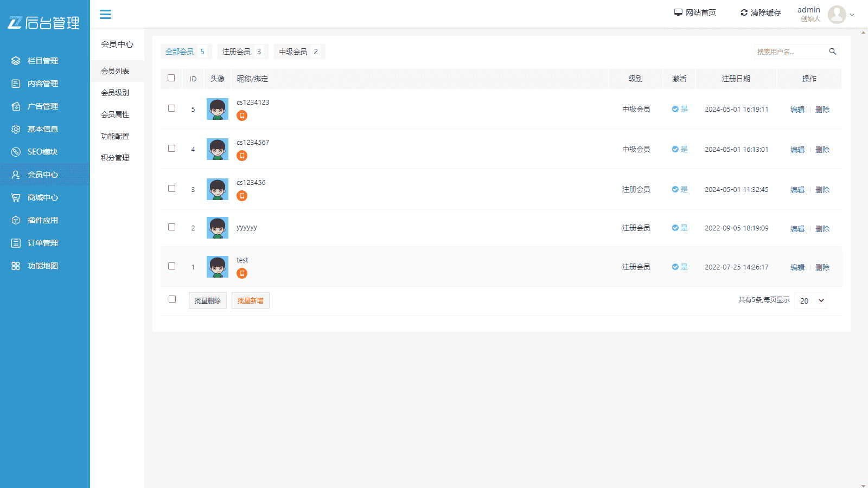Viewport: 868px width, 488px height.
Task: Switch to the 中级会员 tab
Action: point(298,52)
